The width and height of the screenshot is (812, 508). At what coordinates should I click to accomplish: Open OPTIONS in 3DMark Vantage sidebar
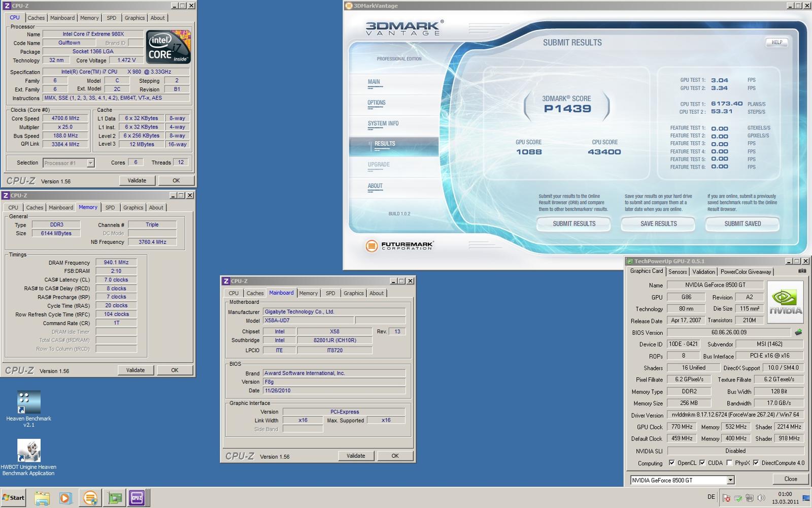pos(377,103)
